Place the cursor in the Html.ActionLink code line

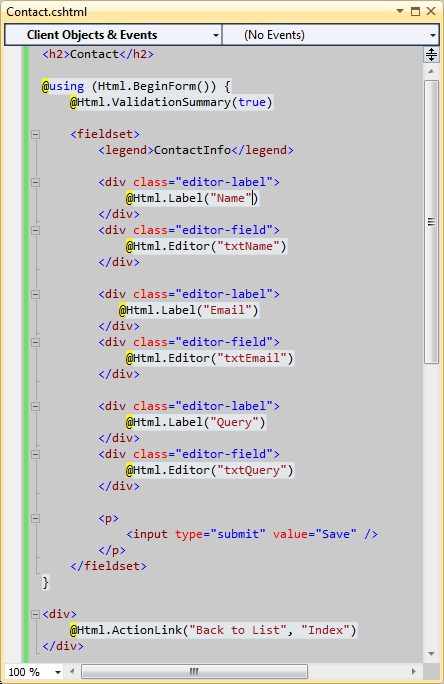[x=213, y=630]
